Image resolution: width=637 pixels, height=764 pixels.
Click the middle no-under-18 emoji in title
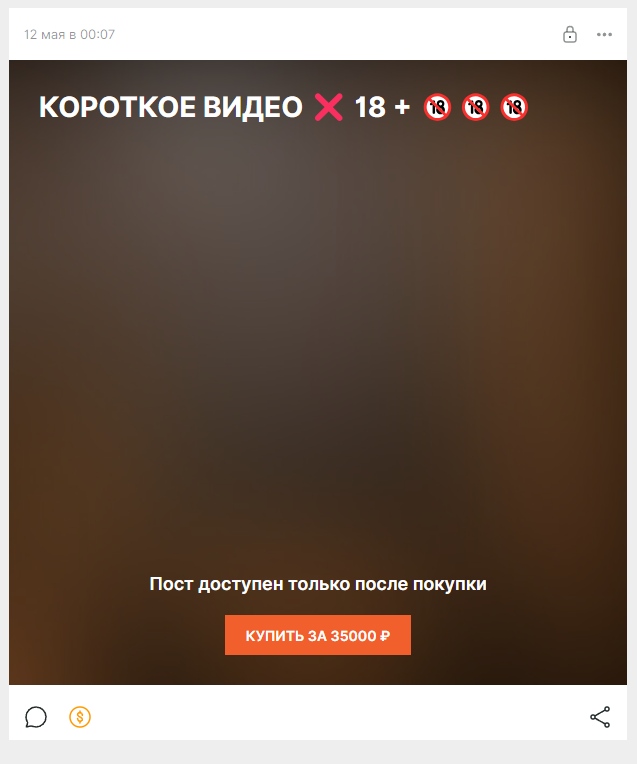click(476, 107)
